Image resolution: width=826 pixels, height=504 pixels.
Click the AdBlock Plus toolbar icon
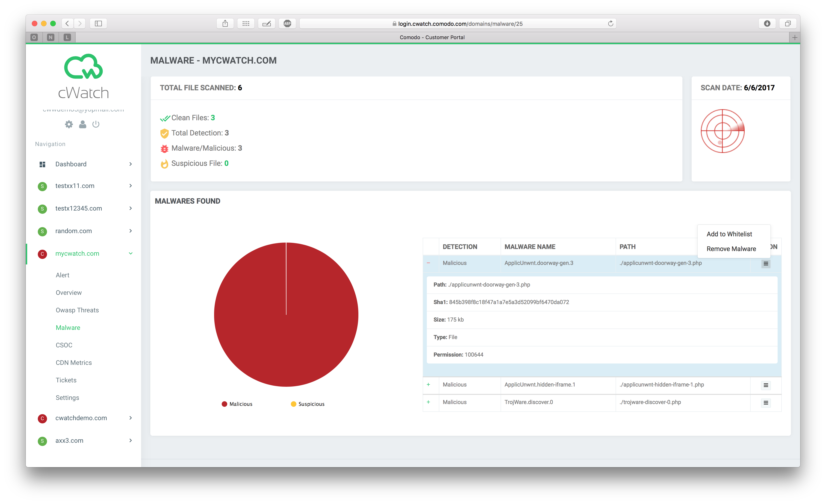(x=287, y=23)
